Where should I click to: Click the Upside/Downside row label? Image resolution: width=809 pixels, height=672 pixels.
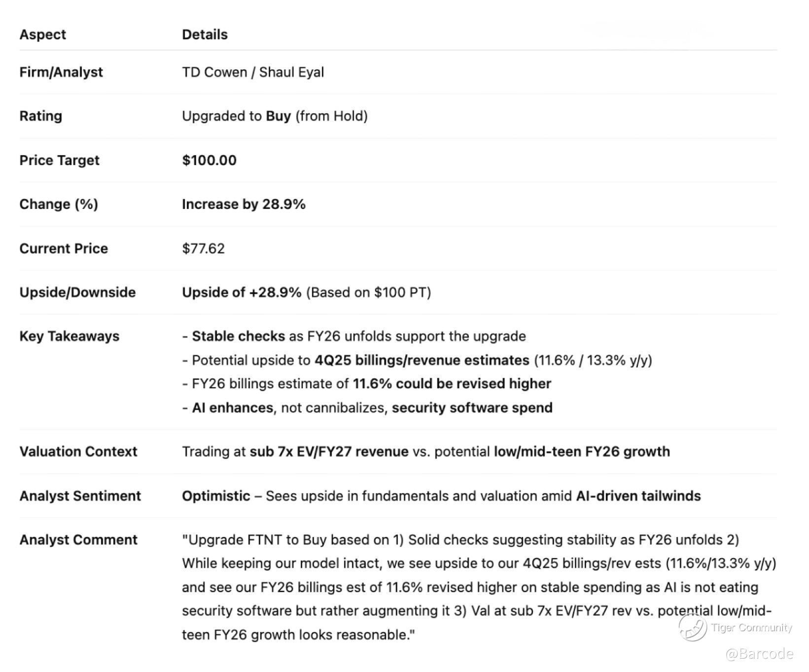[77, 293]
